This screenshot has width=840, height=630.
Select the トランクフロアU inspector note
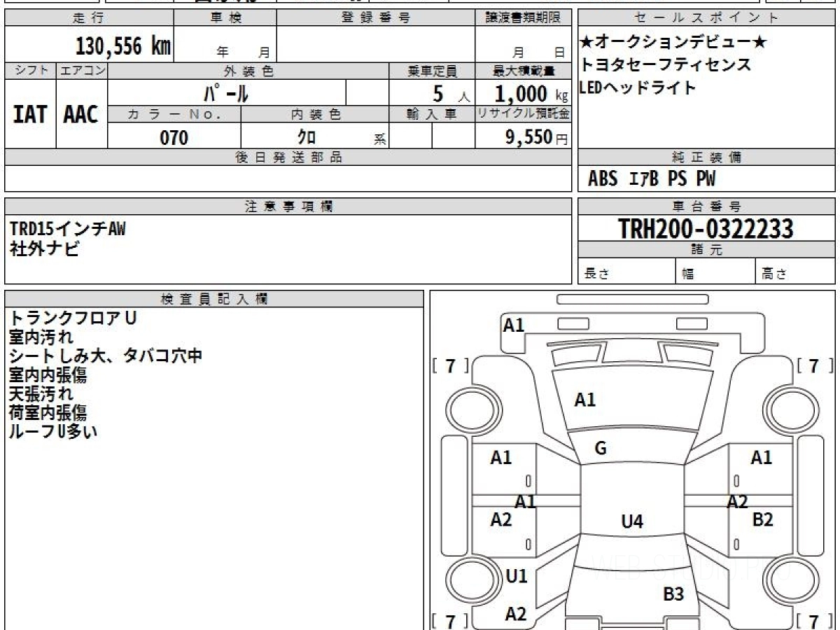(x=73, y=318)
